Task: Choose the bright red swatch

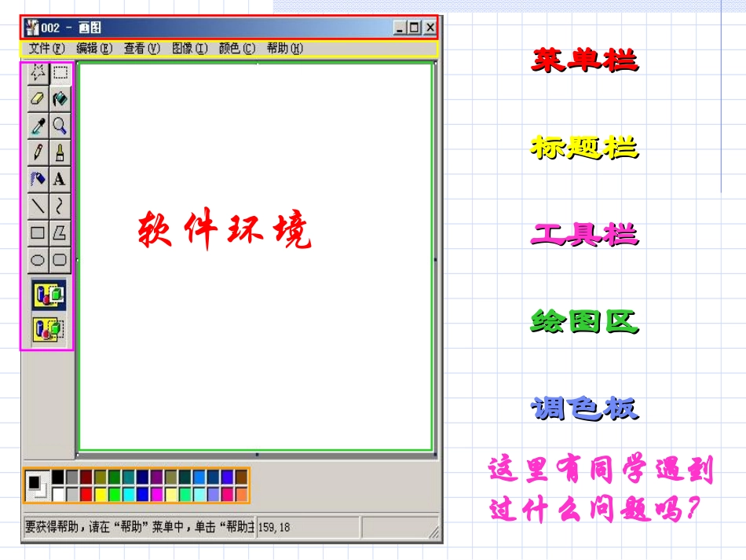Action: point(86,494)
